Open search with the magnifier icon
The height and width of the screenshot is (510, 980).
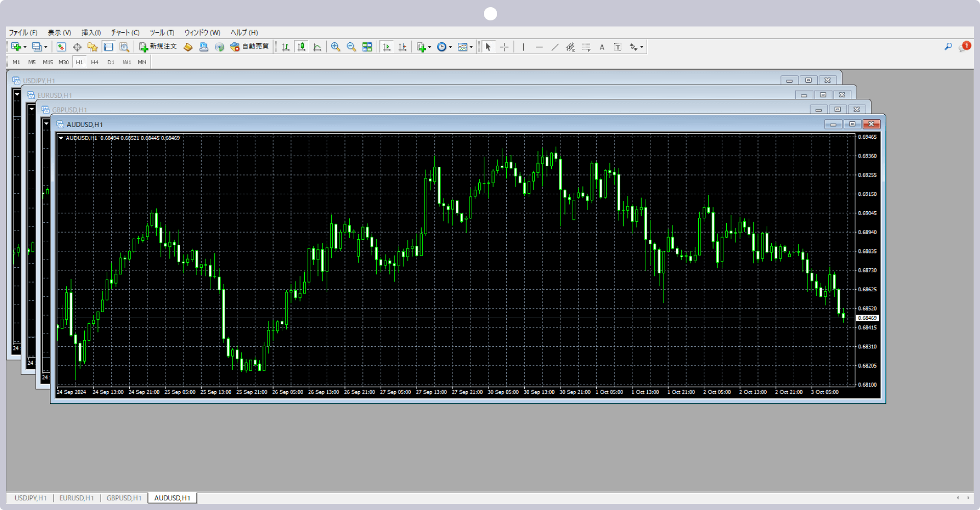948,46
